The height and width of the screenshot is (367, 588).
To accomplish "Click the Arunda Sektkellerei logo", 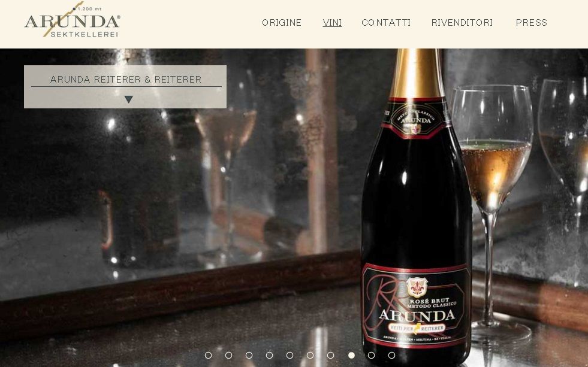I will [x=73, y=20].
